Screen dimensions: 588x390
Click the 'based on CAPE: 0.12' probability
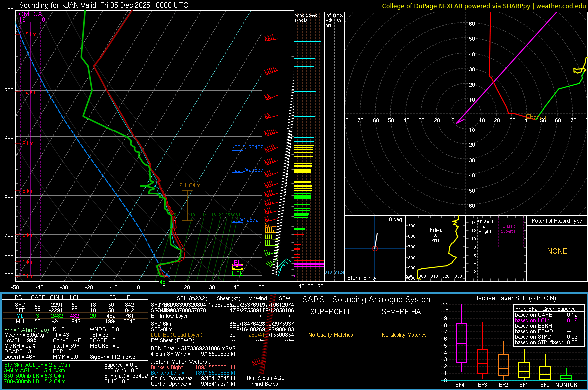click(546, 315)
